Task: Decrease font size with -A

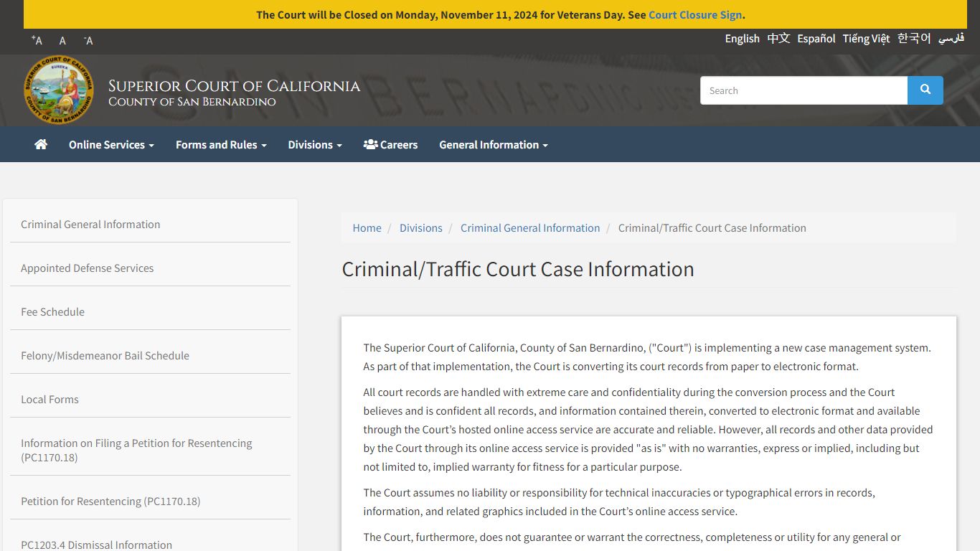Action: point(88,40)
